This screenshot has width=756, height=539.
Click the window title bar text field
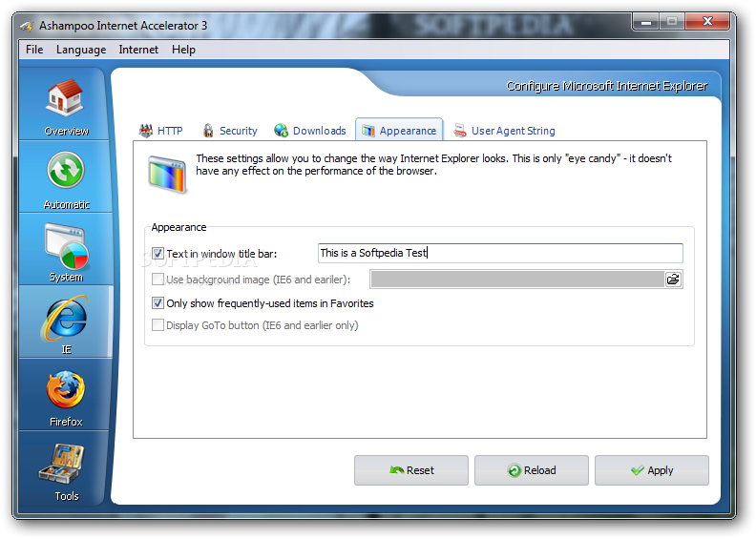click(500, 253)
